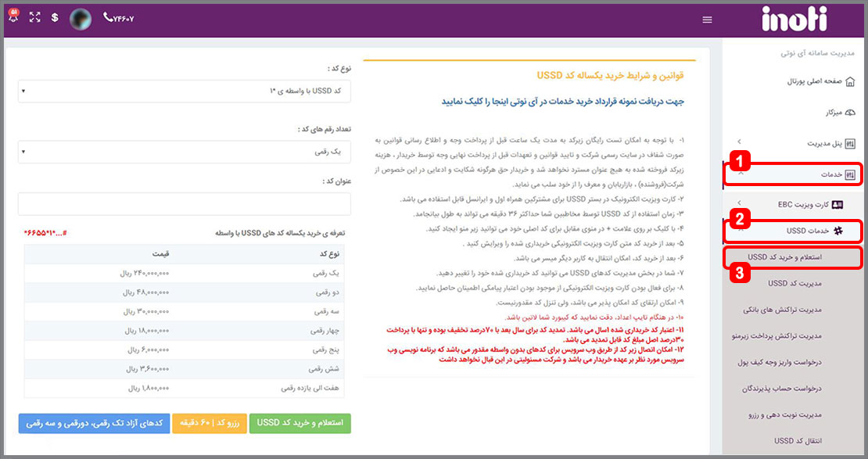Image resolution: width=868 pixels, height=459 pixels.
Task: Click into the عنوان کد text field
Action: [x=184, y=203]
